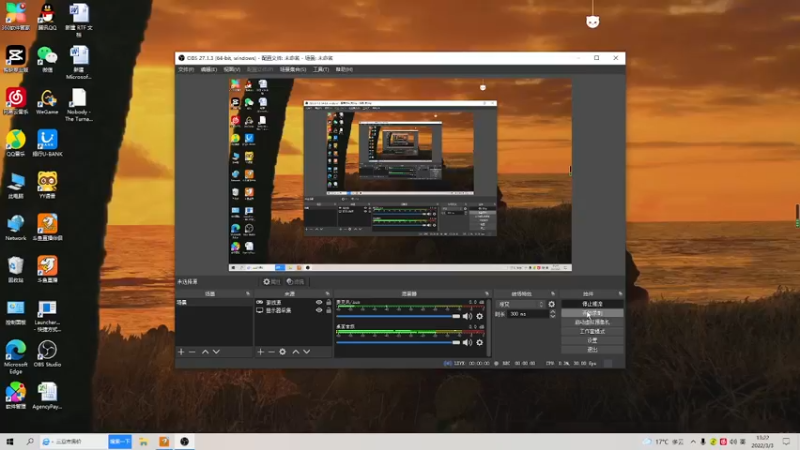Open scene transition properties gear
This screenshot has width=800, height=450.
tap(552, 304)
